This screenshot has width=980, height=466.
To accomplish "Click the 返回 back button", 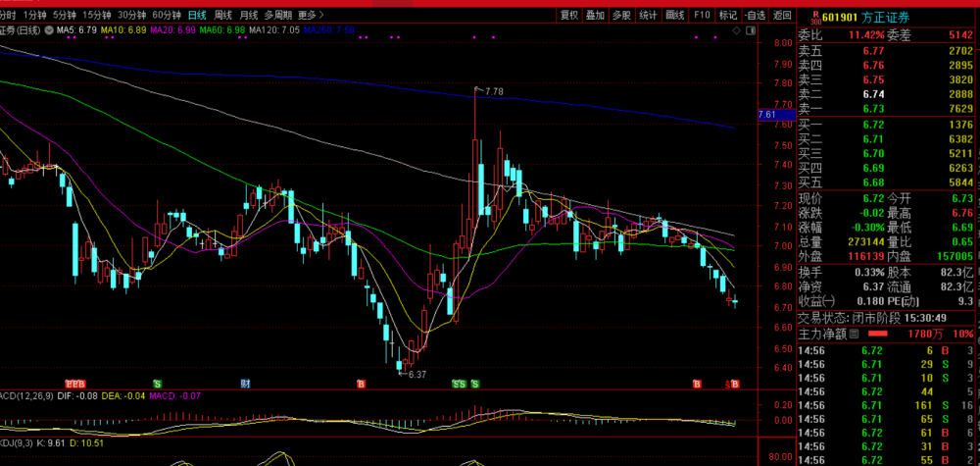I will [x=781, y=15].
